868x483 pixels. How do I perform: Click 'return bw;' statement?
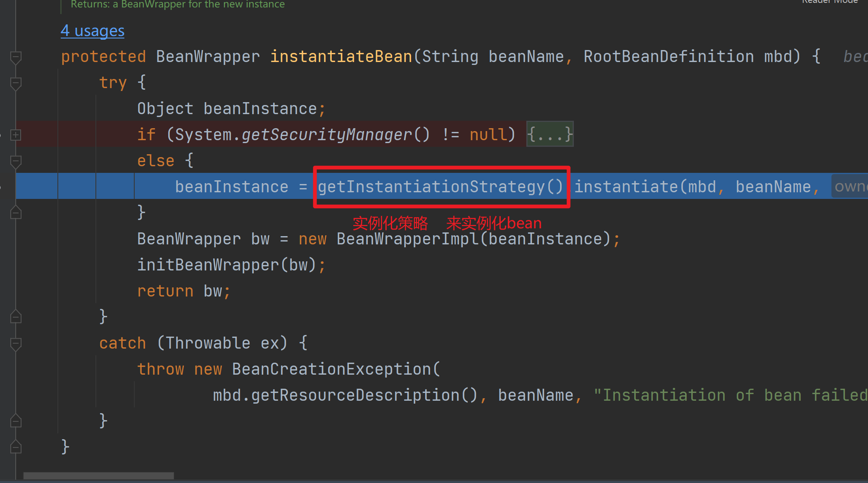click(184, 291)
